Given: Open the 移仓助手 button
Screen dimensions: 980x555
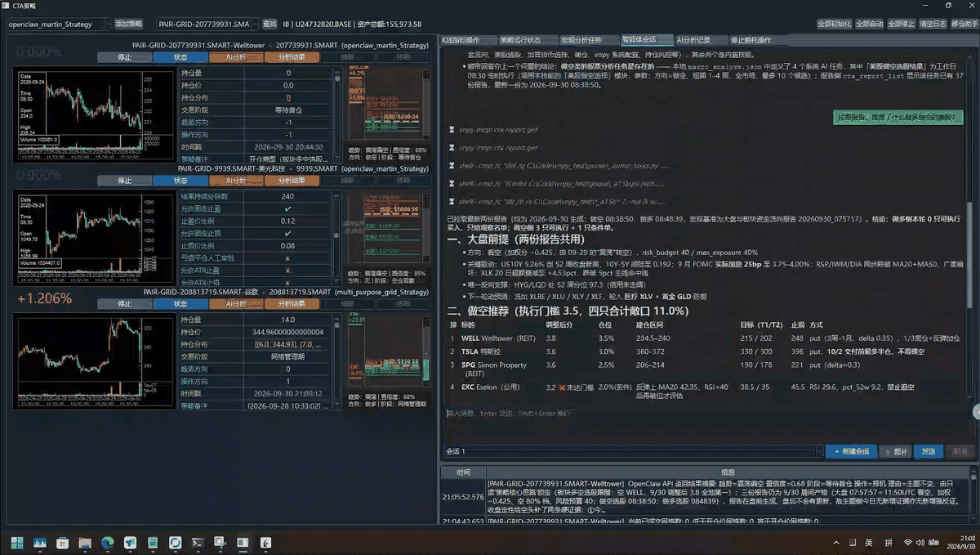Looking at the screenshot, I should pos(964,24).
